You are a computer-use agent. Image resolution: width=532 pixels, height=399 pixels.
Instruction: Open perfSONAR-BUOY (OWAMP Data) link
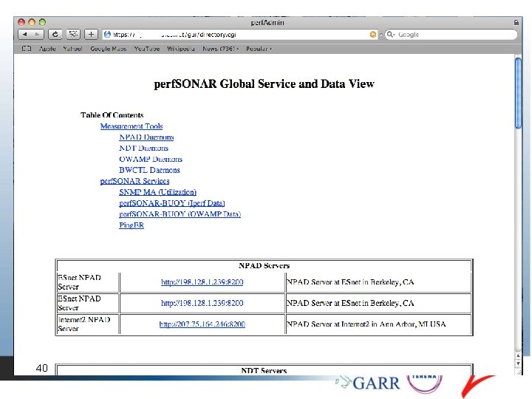180,214
